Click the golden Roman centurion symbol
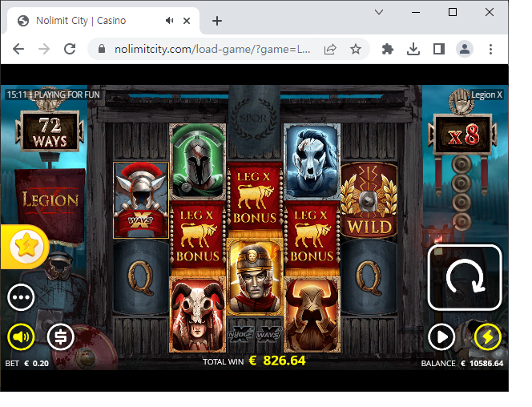 coord(255,276)
